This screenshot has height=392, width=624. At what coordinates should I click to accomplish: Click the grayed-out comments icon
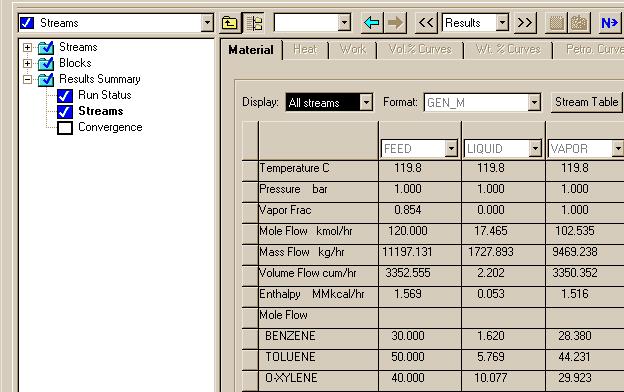[556, 23]
